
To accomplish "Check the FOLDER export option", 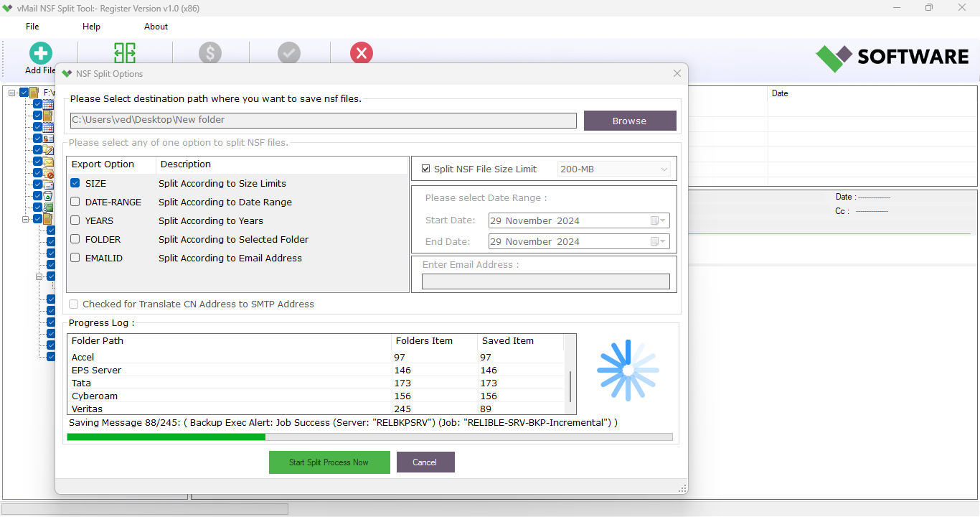I will tap(75, 239).
